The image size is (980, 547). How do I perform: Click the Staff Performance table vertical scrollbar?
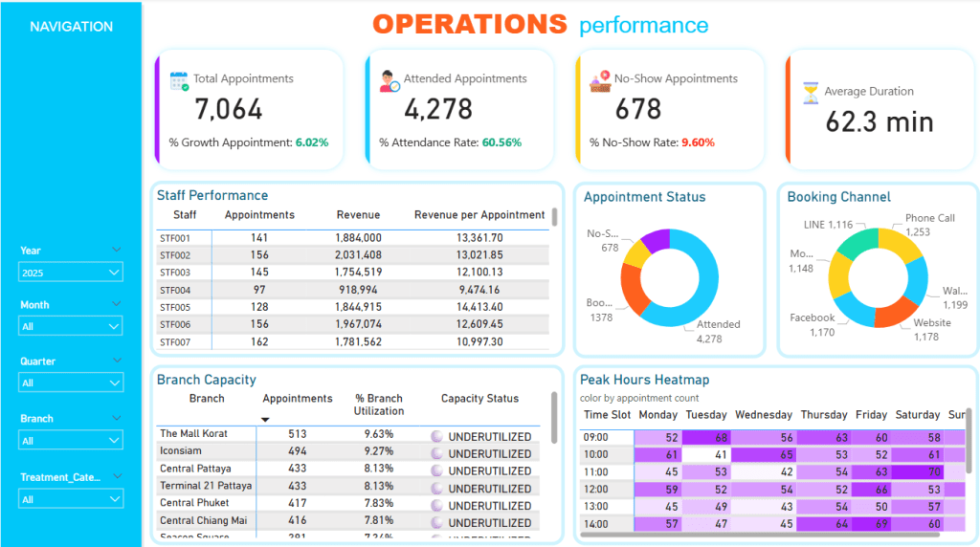coord(555,217)
